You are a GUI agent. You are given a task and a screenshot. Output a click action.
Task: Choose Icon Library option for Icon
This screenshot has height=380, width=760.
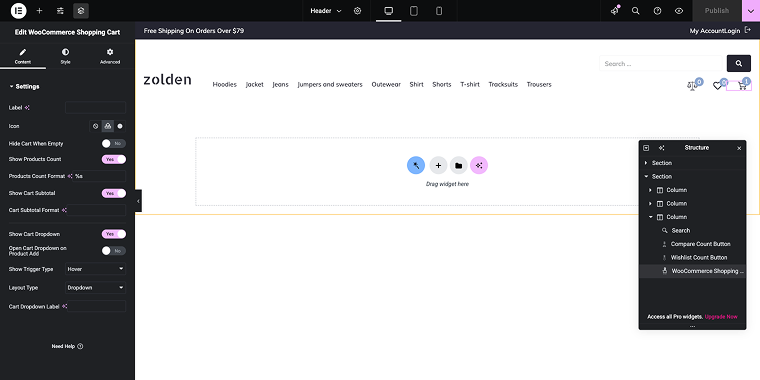(x=108, y=126)
